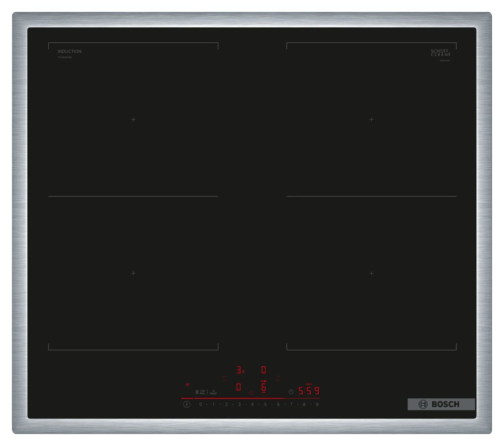Click the rear-right cooking zone cross marker
Screen dimensions: 504x446
click(x=372, y=119)
